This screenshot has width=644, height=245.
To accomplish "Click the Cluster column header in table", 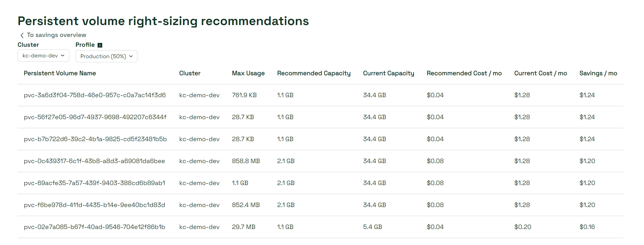I will click(190, 73).
